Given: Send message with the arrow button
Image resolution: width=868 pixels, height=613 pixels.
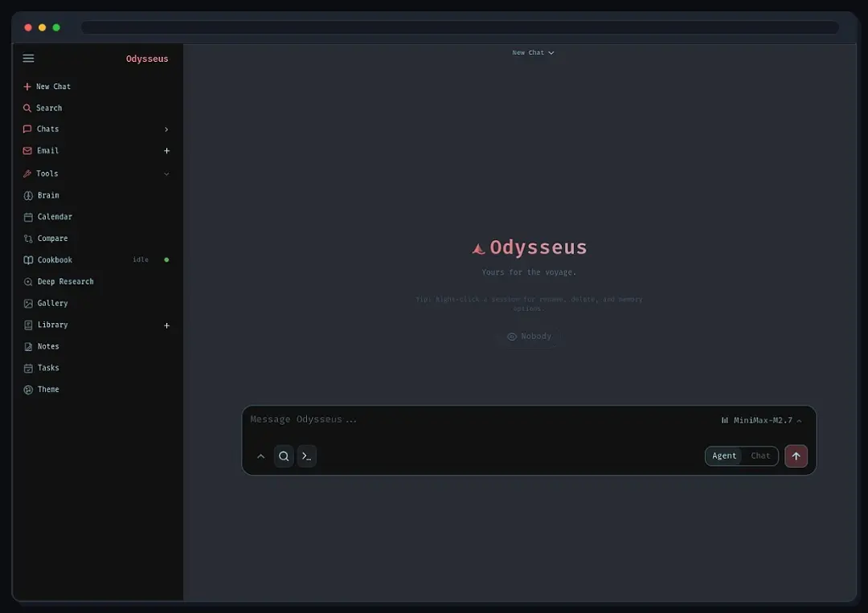Looking at the screenshot, I should [x=796, y=456].
